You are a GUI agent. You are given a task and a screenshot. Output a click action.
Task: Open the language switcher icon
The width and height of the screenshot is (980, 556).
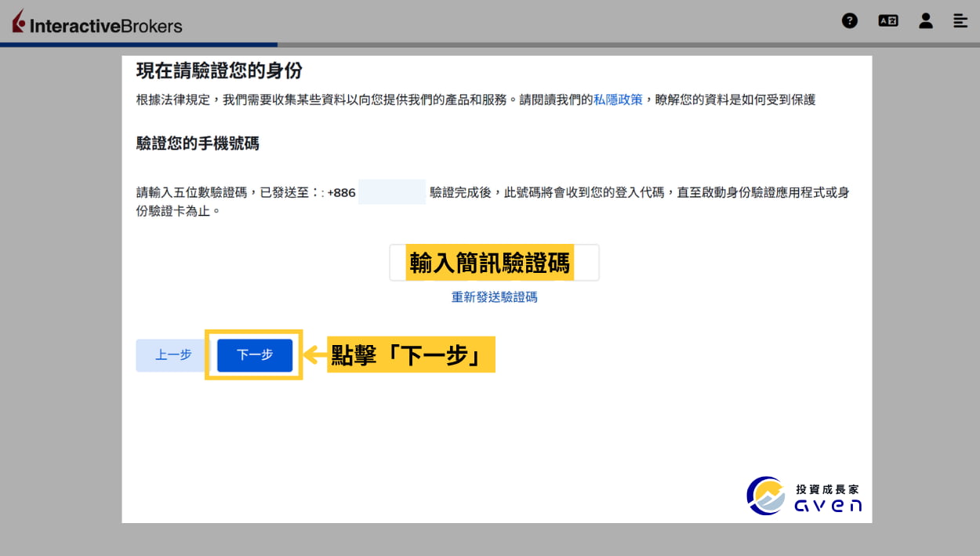click(888, 21)
